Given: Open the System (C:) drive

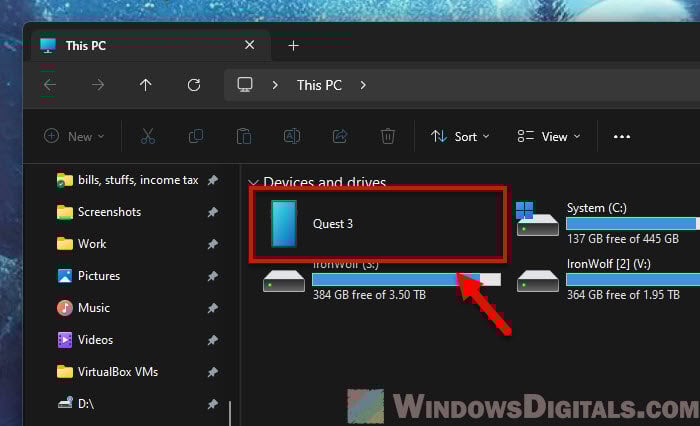Looking at the screenshot, I should tap(607, 223).
